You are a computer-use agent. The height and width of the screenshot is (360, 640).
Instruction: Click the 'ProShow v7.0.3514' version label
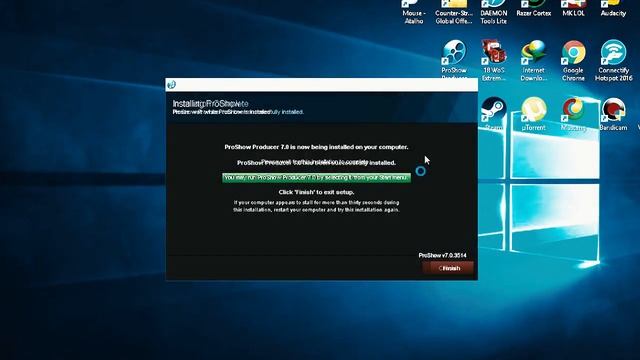point(442,255)
